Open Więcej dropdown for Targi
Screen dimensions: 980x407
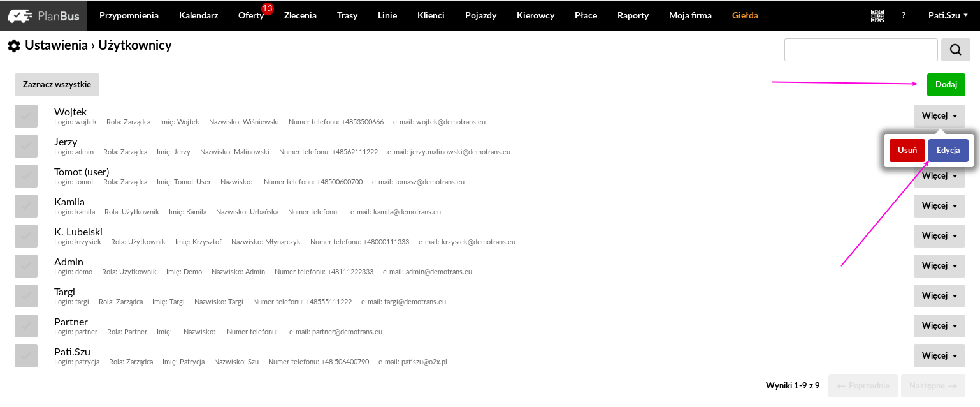[939, 296]
